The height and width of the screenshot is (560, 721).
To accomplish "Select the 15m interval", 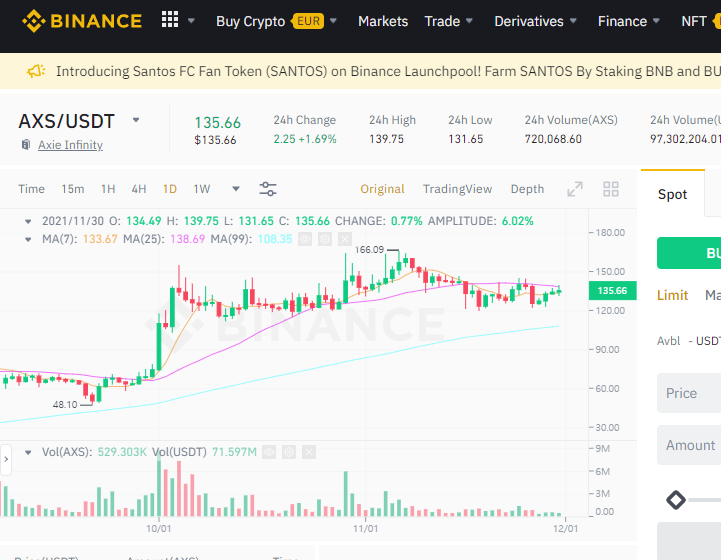I will pyautogui.click(x=73, y=189).
